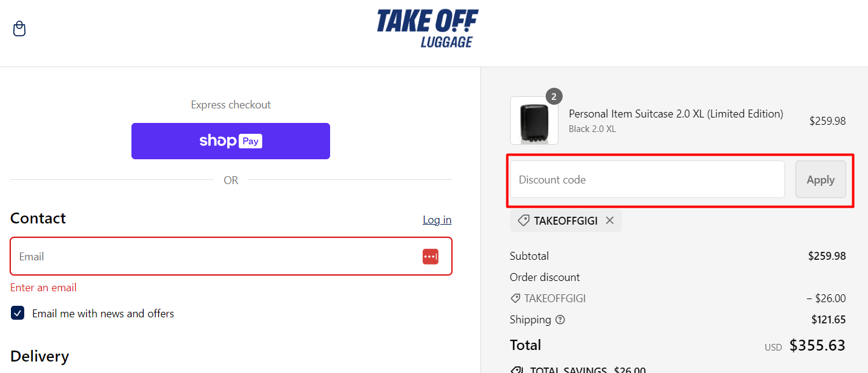Click the Apply button for the discount code
This screenshot has height=373, width=868.
[x=820, y=179]
